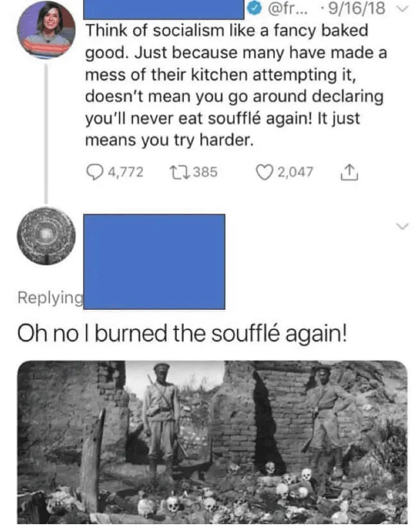Retweet the socialism soufflé tweet
This screenshot has height=532, width=420.
click(x=181, y=172)
